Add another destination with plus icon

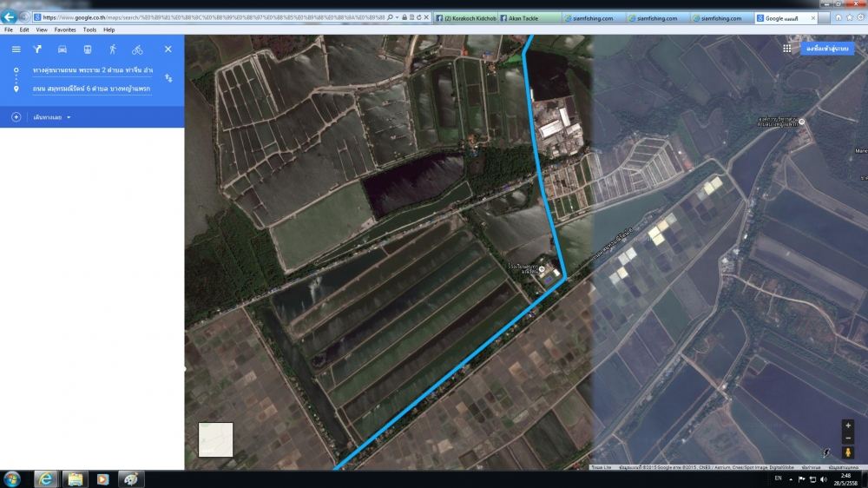[x=16, y=117]
